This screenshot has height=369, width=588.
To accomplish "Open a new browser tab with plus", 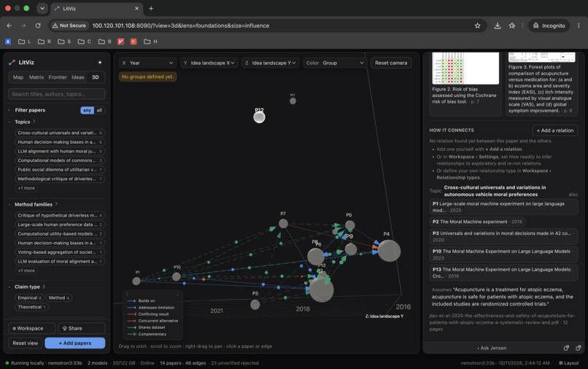I will pos(151,8).
